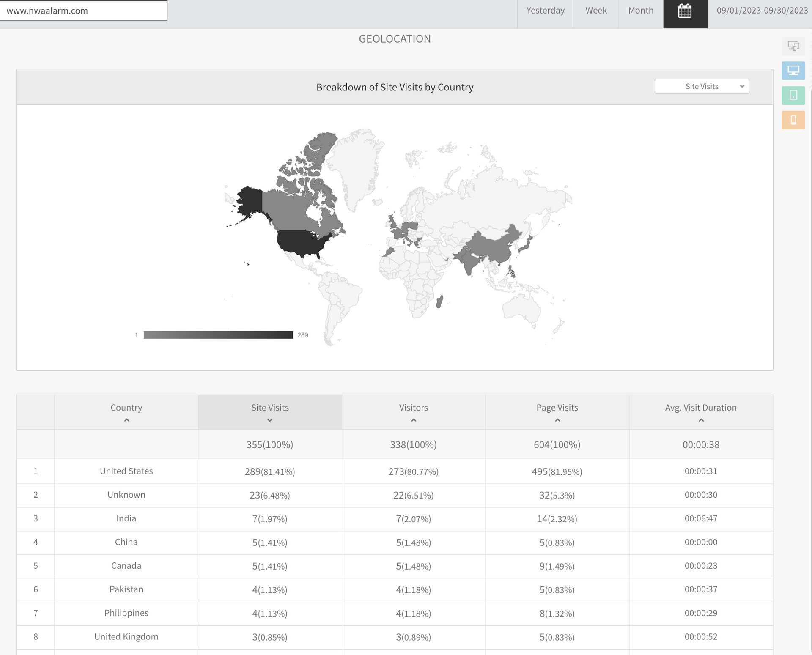Select the all devices filter icon
This screenshot has height=655, width=812.
click(793, 46)
